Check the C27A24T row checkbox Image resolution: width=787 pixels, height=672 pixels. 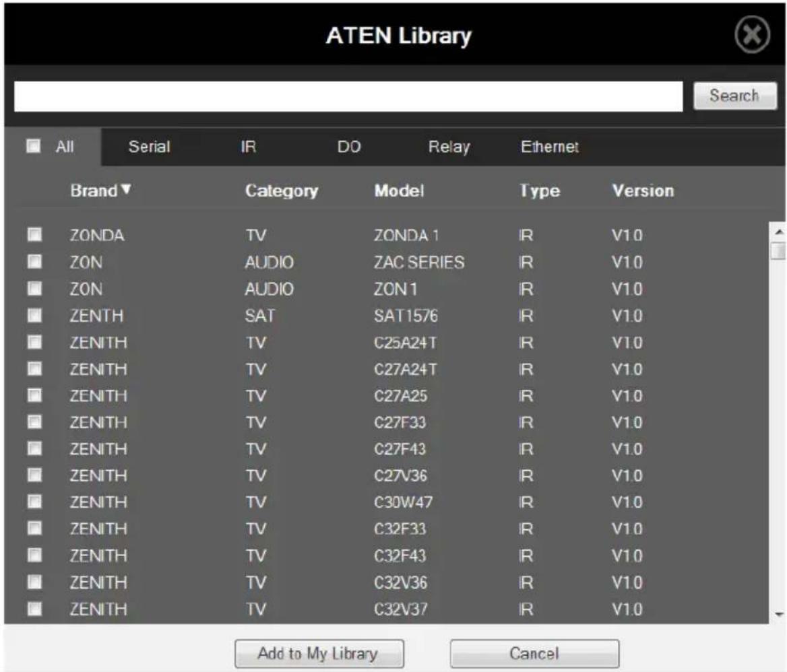coord(34,368)
